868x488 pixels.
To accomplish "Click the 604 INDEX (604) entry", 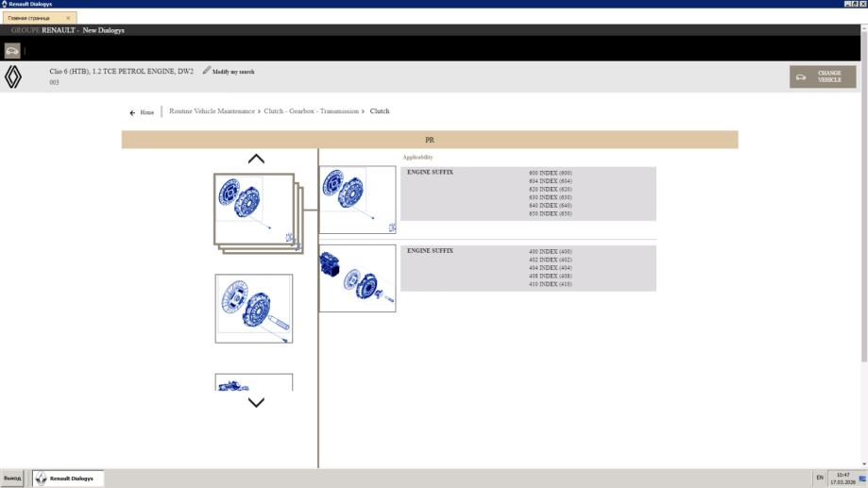I will pos(551,181).
